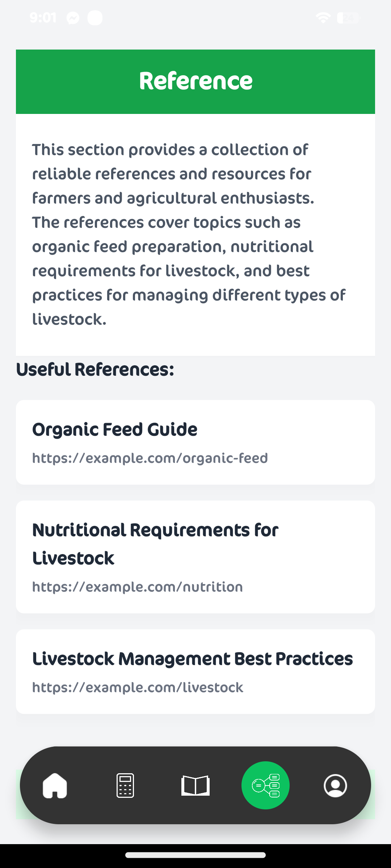Tap the green Reference header title
The image size is (391, 868).
[x=195, y=81]
